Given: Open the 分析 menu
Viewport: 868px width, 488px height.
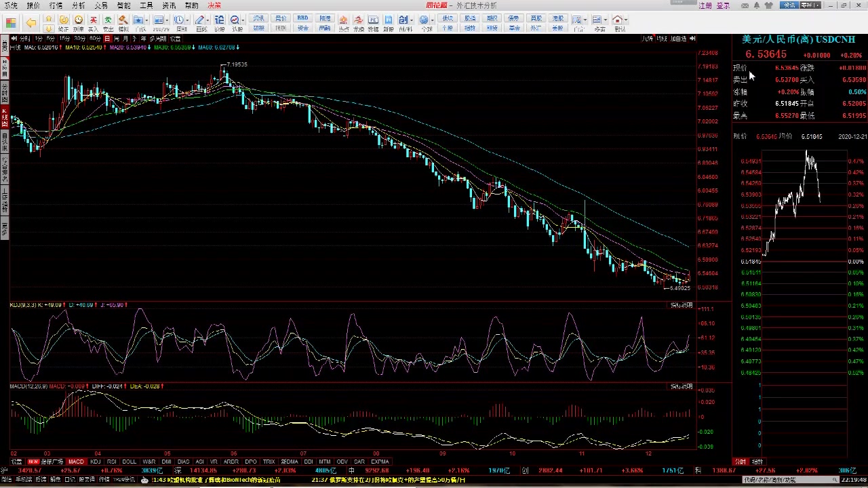Looking at the screenshot, I should tap(78, 5).
